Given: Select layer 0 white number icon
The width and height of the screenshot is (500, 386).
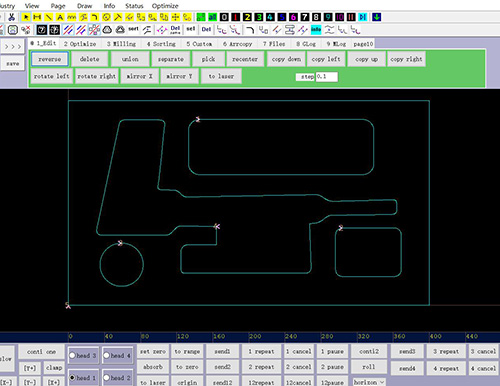Looking at the screenshot, I should 224,17.
